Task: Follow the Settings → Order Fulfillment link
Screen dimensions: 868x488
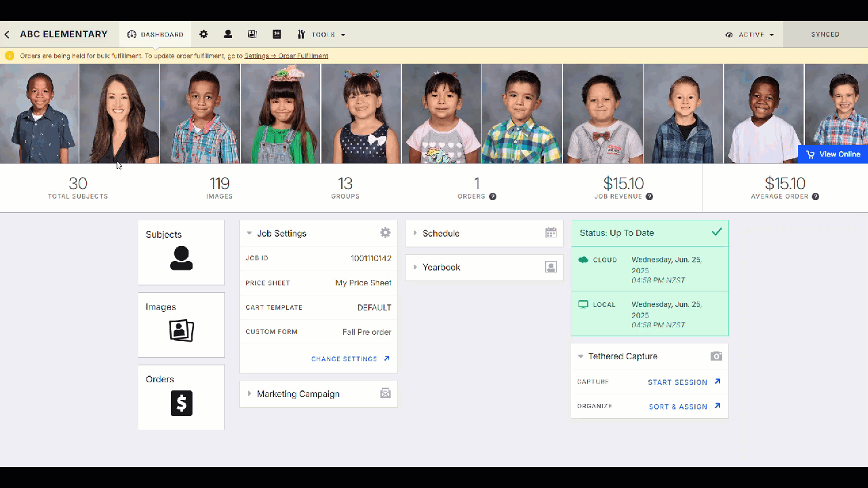Action: point(286,56)
